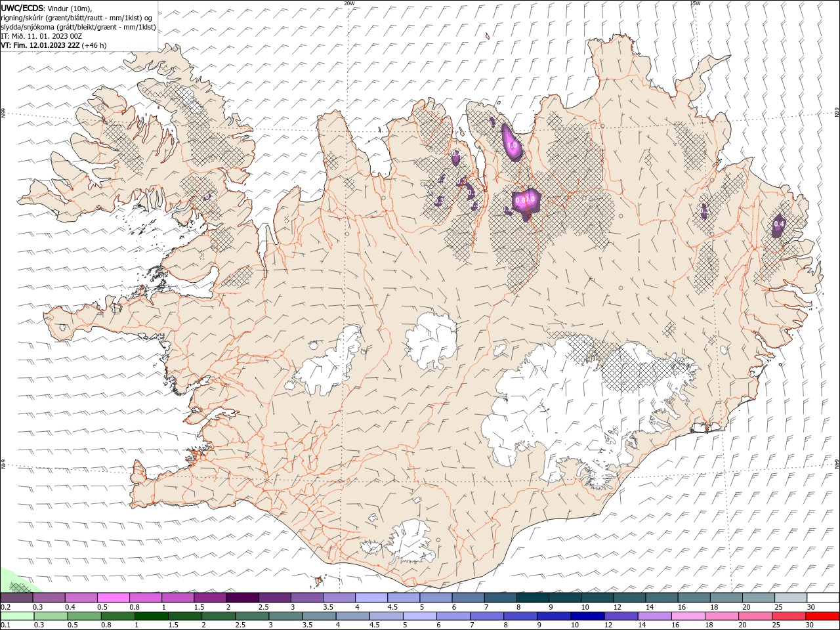Image resolution: width=840 pixels, height=630 pixels.
Task: Select the violet swatch labeled 12 in rain legend
Action: 621,616
